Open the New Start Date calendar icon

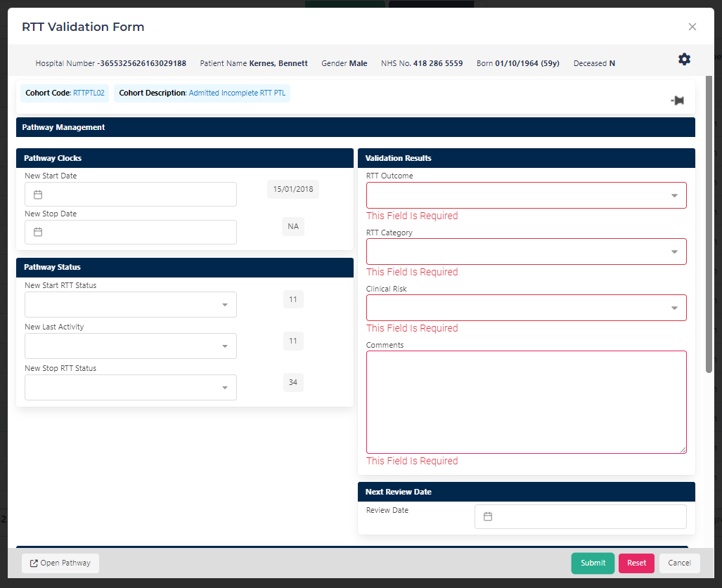[x=39, y=195]
